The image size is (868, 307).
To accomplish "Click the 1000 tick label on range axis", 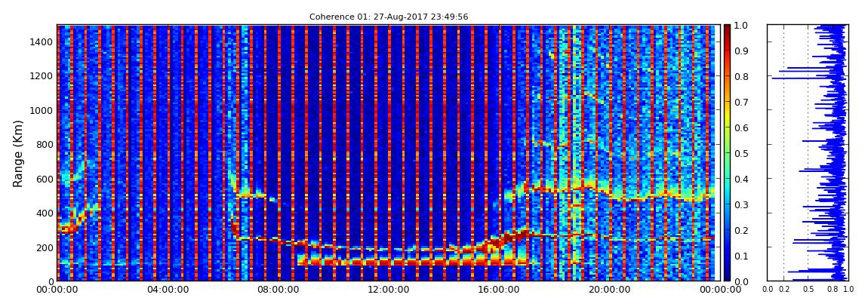I will point(42,111).
